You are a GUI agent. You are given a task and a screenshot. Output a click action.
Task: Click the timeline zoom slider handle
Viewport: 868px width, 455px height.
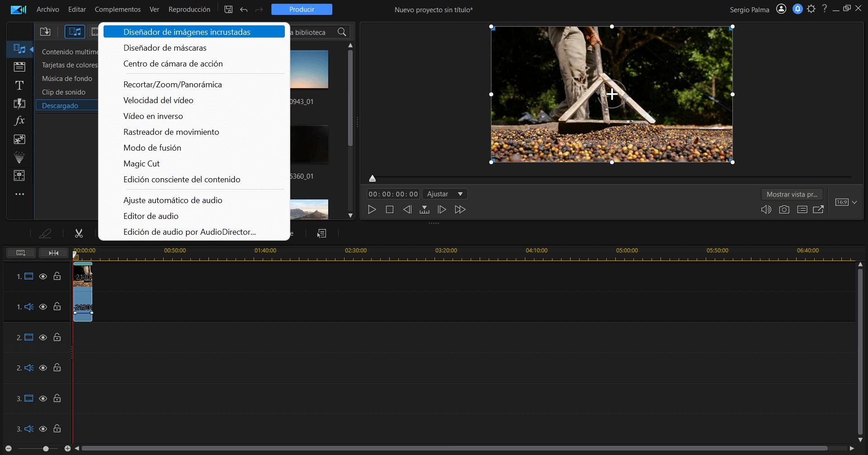click(x=46, y=449)
